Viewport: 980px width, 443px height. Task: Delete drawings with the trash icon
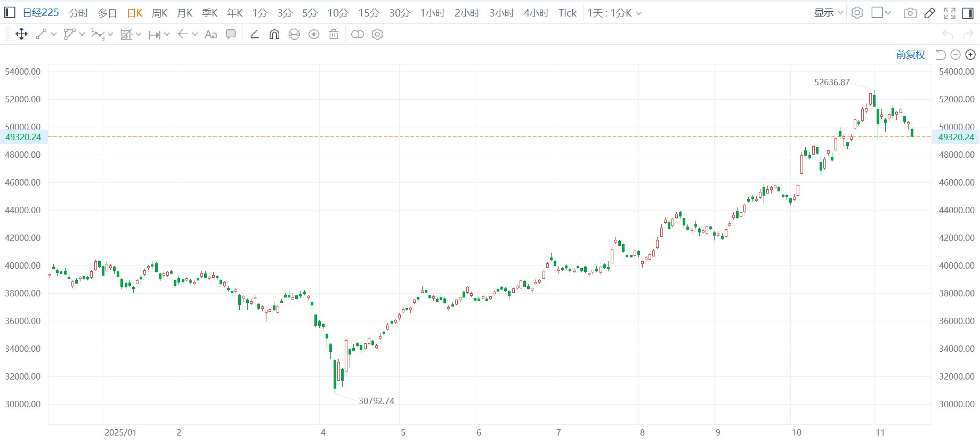pyautogui.click(x=334, y=35)
